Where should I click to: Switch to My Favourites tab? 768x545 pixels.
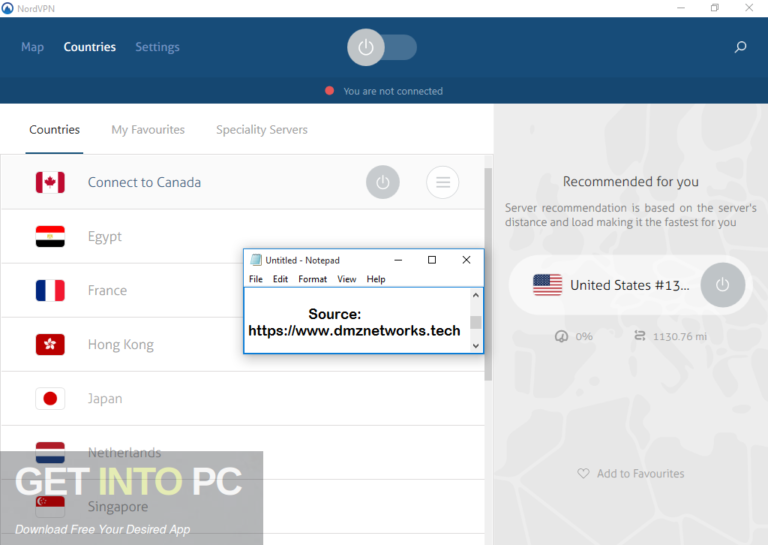click(148, 130)
